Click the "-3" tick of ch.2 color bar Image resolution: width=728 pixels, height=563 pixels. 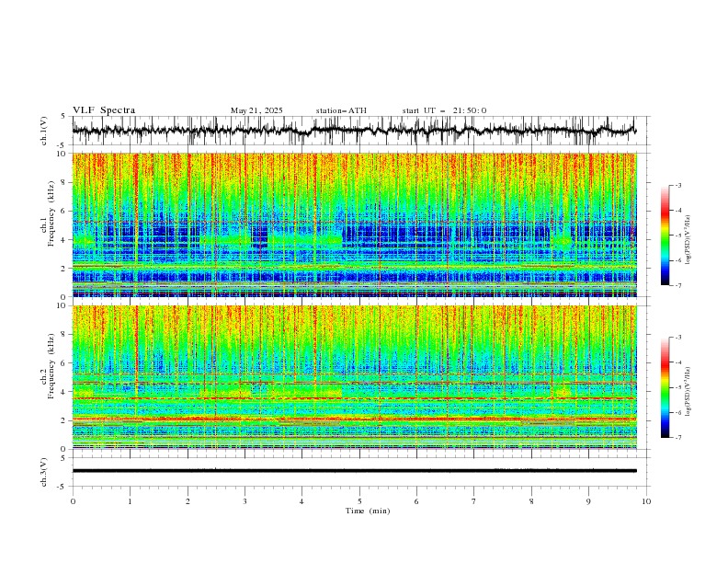pyautogui.click(x=677, y=338)
